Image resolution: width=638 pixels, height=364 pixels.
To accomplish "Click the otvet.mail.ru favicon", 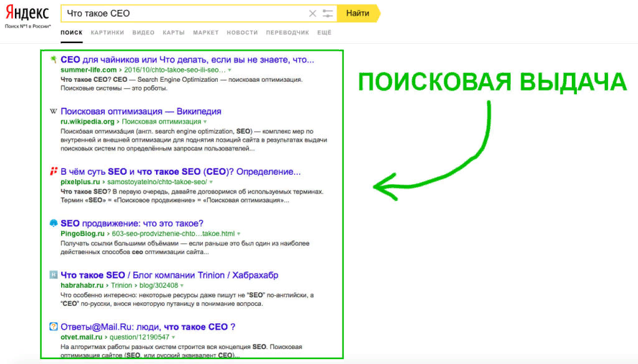I will coord(53,327).
